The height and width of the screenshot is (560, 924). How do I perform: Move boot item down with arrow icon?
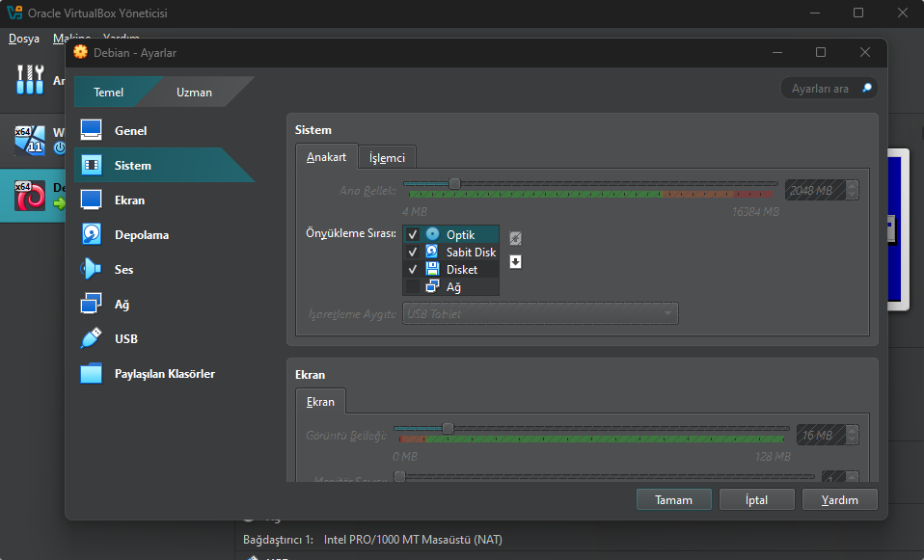516,261
